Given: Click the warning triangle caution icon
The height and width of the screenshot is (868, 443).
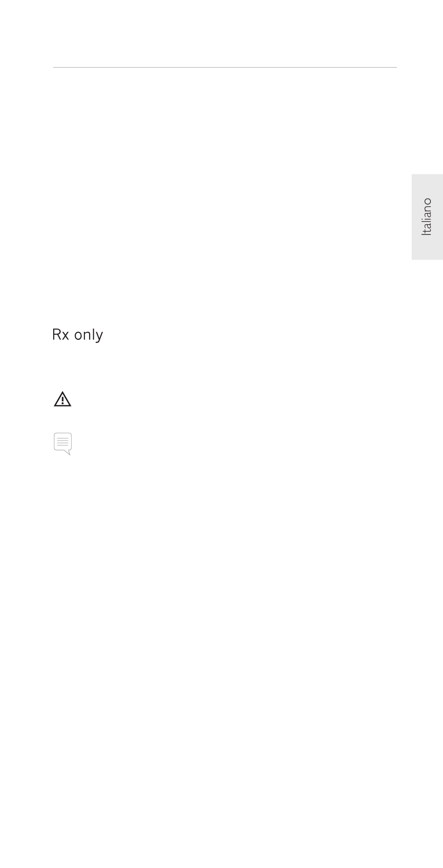Looking at the screenshot, I should [x=62, y=400].
